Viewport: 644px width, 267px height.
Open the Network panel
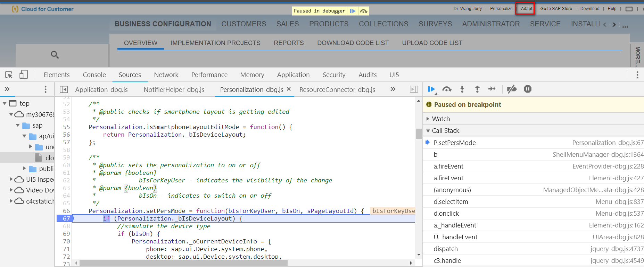[166, 75]
